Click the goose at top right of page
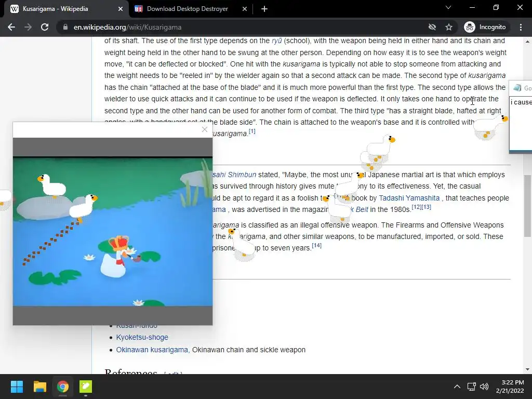532x399 pixels. (490, 127)
